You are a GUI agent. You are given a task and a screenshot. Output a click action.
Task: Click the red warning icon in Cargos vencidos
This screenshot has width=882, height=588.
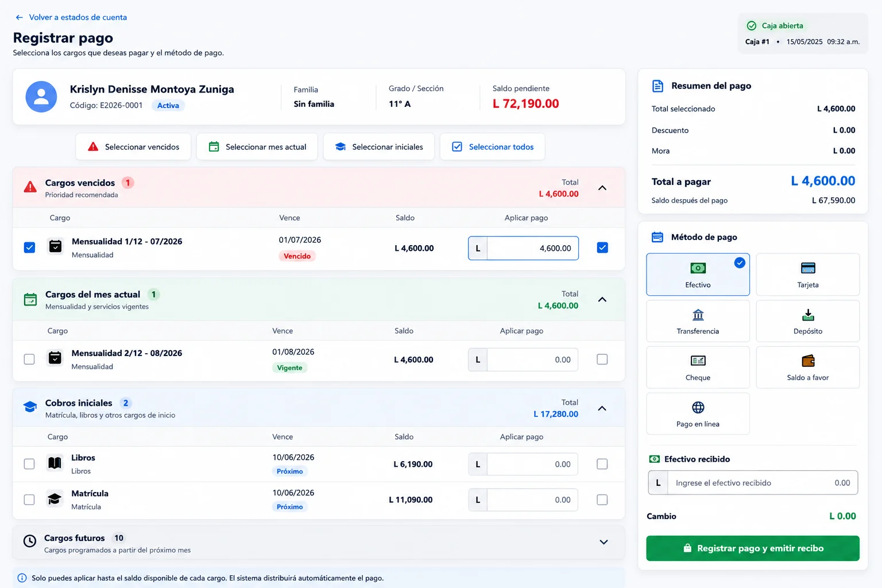pyautogui.click(x=30, y=187)
